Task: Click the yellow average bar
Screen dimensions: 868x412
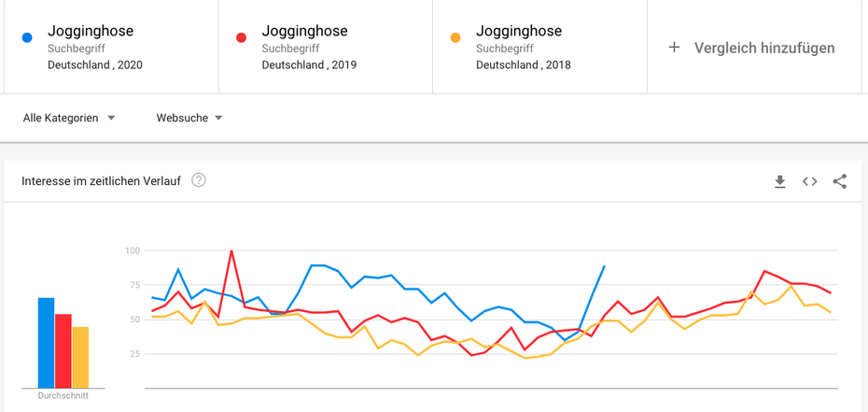Action: pyautogui.click(x=80, y=358)
